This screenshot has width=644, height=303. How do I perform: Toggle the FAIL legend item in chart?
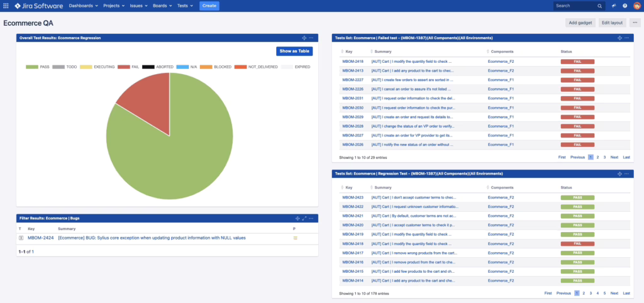(128, 67)
